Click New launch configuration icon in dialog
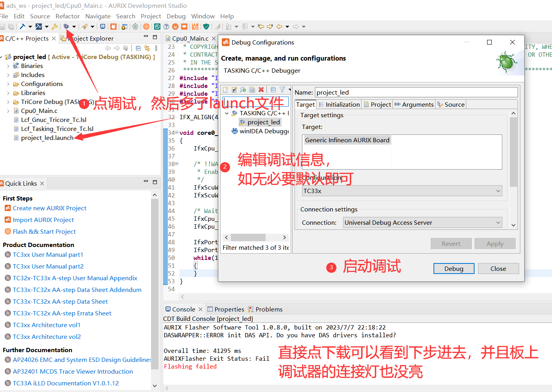This screenshot has height=392, width=552. [225, 90]
